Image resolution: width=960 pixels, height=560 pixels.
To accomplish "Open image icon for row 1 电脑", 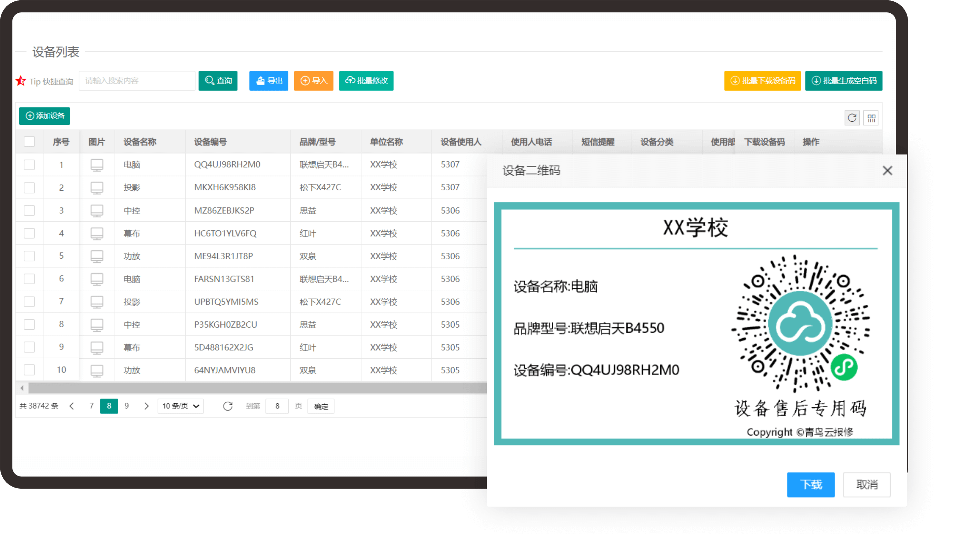I will [x=97, y=165].
